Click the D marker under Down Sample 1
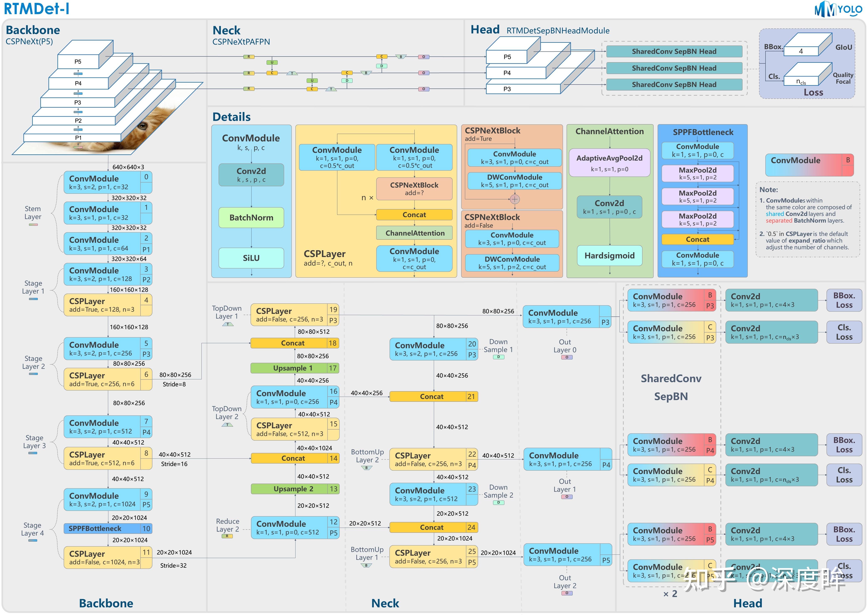The image size is (868, 615). coord(499,357)
